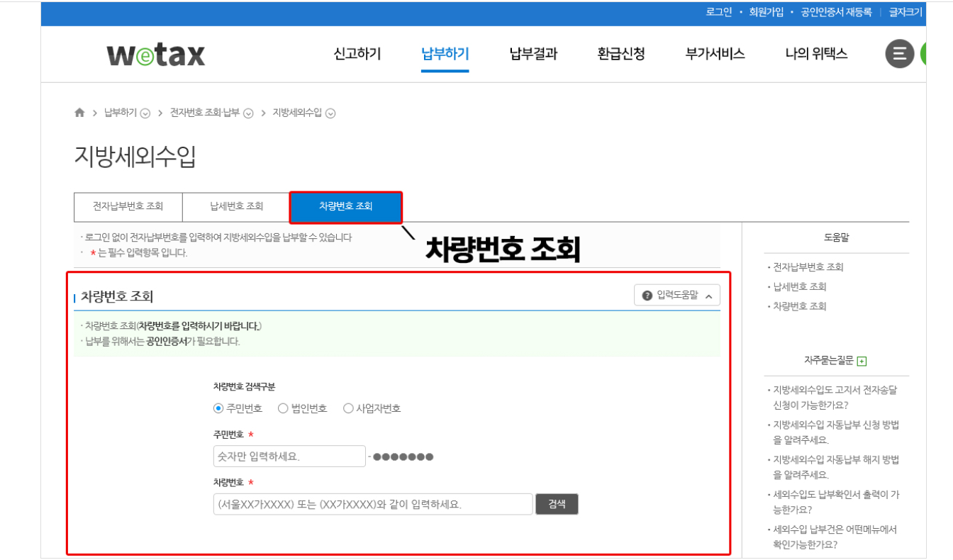Open the 부가서비스 menu
Viewport: 953px width, 560px height.
[715, 54]
